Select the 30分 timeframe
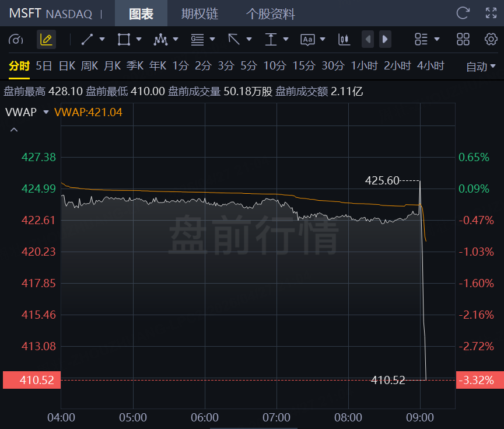This screenshot has width=504, height=429. pos(333,66)
